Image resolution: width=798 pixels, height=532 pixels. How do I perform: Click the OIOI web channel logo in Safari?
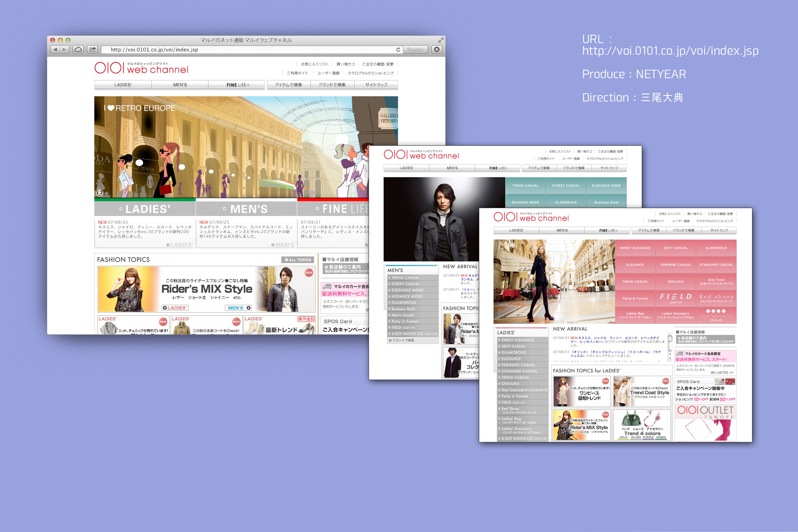coord(141,68)
